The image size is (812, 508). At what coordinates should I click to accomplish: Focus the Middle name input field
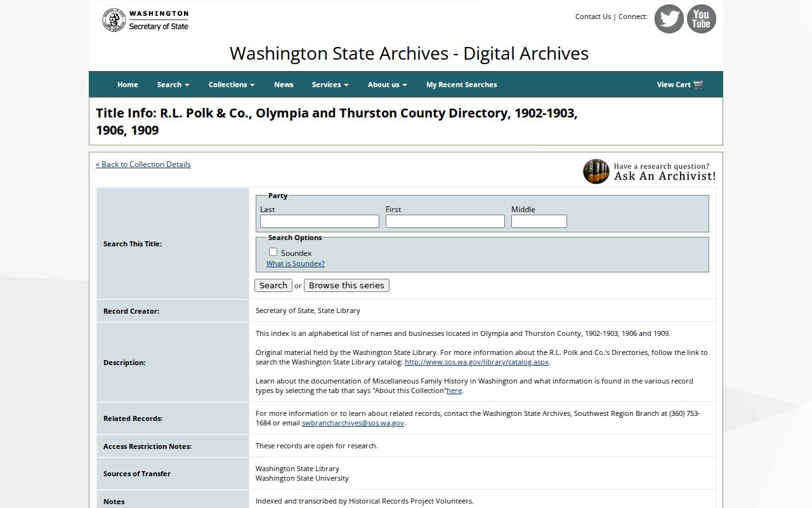point(539,222)
